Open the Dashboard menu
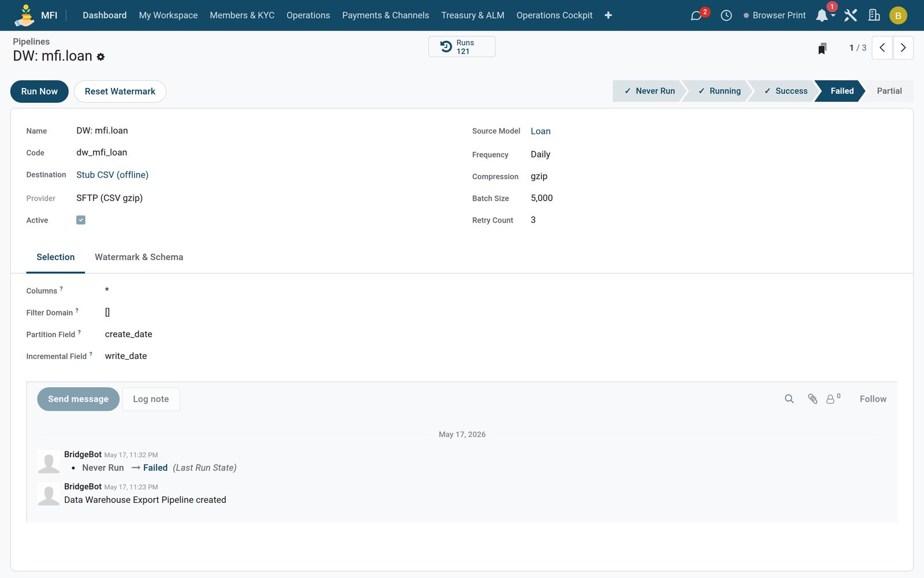924x578 pixels. click(105, 15)
